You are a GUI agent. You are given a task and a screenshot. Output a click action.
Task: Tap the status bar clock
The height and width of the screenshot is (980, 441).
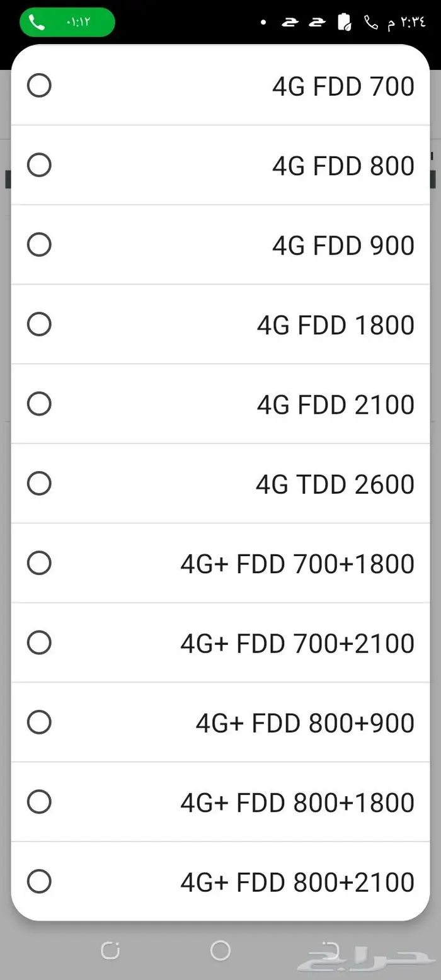pyautogui.click(x=406, y=23)
